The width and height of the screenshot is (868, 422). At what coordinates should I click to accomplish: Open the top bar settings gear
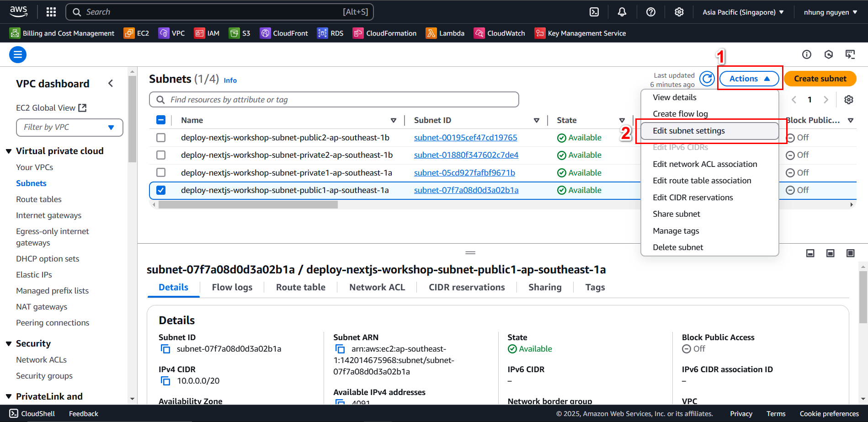point(679,12)
